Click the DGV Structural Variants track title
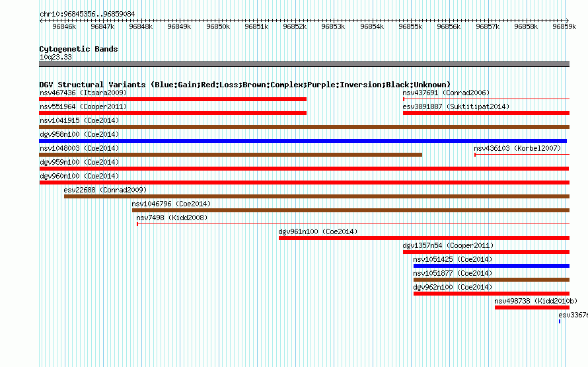588x367 pixels. pyautogui.click(x=244, y=85)
